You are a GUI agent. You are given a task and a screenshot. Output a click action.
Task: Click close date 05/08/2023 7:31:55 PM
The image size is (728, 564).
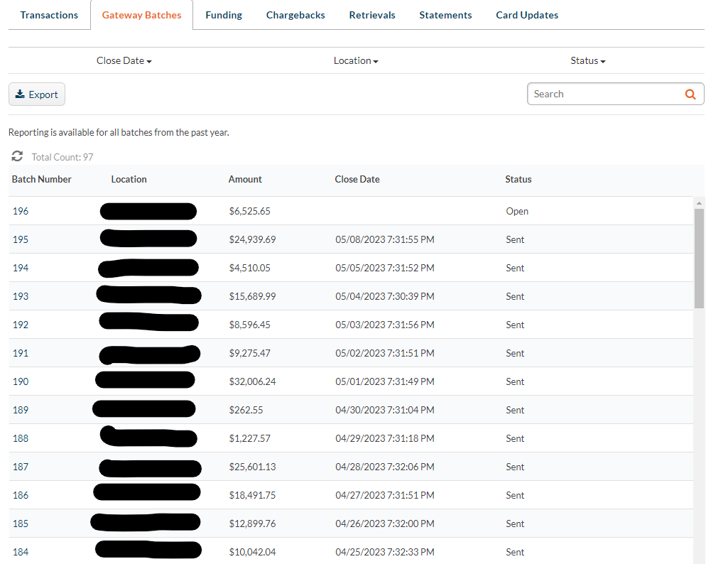tap(385, 239)
